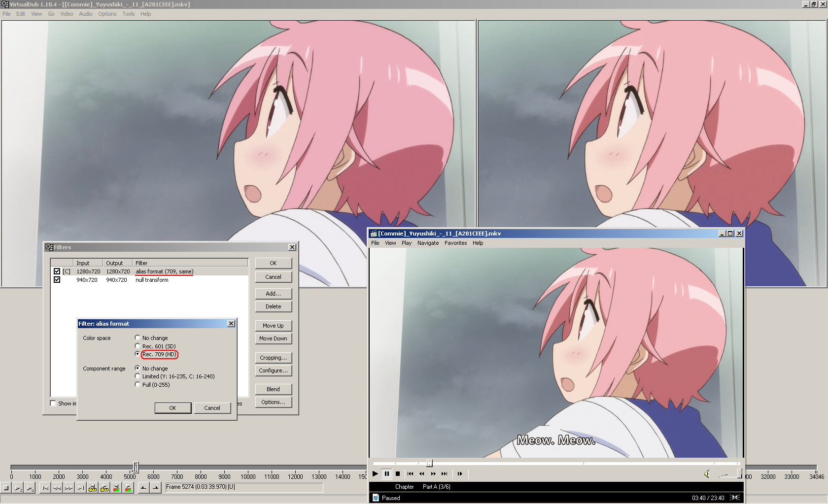Click Blend button in Filters
The width and height of the screenshot is (828, 504).
click(x=274, y=389)
